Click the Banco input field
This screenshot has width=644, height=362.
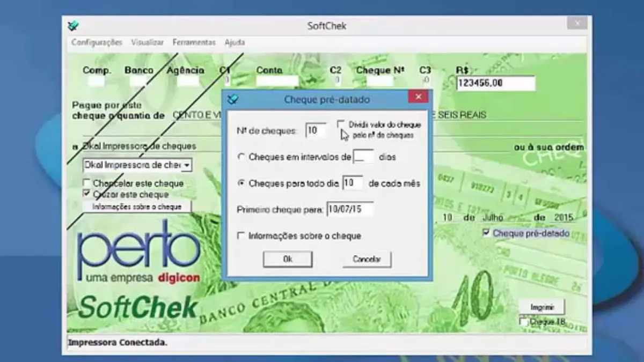[x=138, y=81]
